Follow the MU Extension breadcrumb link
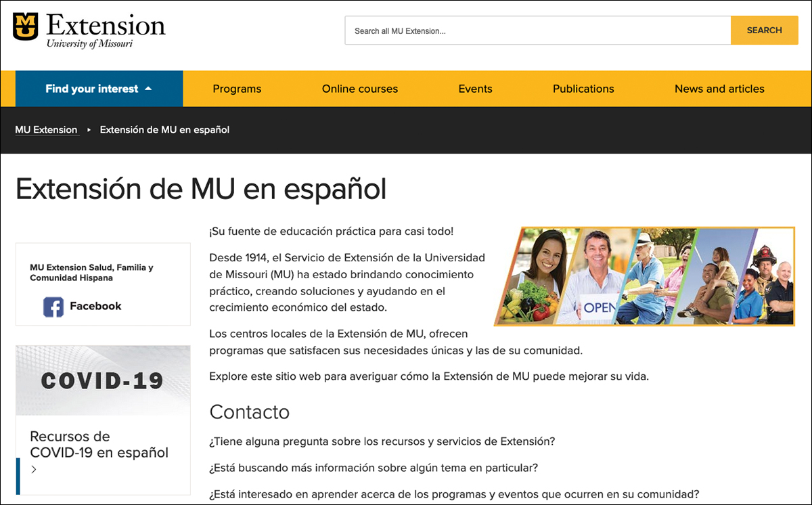The width and height of the screenshot is (812, 505). [x=46, y=130]
